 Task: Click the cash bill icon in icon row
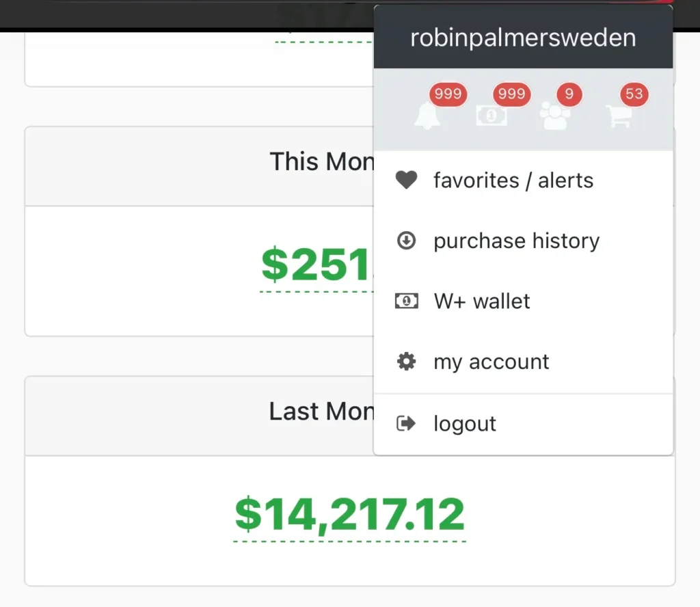click(491, 116)
